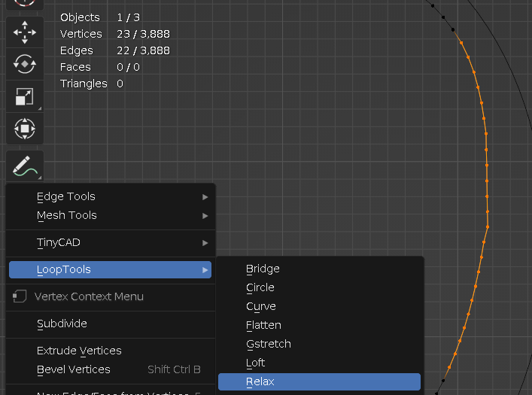
Task: Select the Scale tool
Action: click(x=25, y=96)
